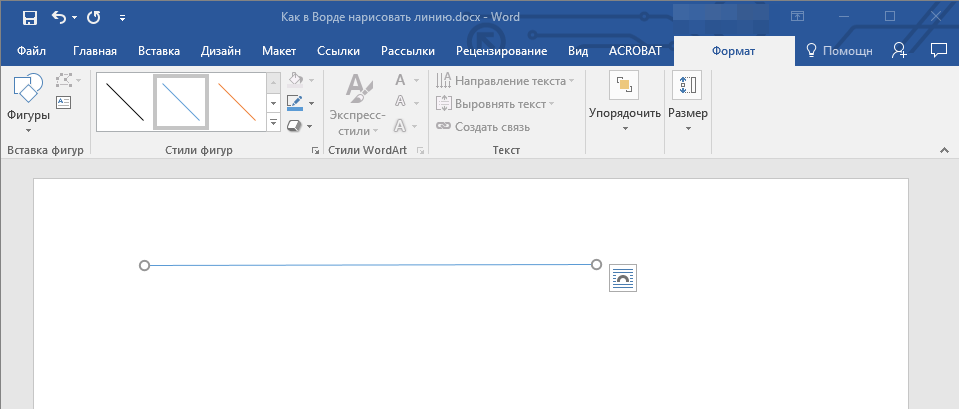Screen dimensions: 959x409
Task: Expand the shape styles gallery More arrow
Action: click(x=274, y=123)
